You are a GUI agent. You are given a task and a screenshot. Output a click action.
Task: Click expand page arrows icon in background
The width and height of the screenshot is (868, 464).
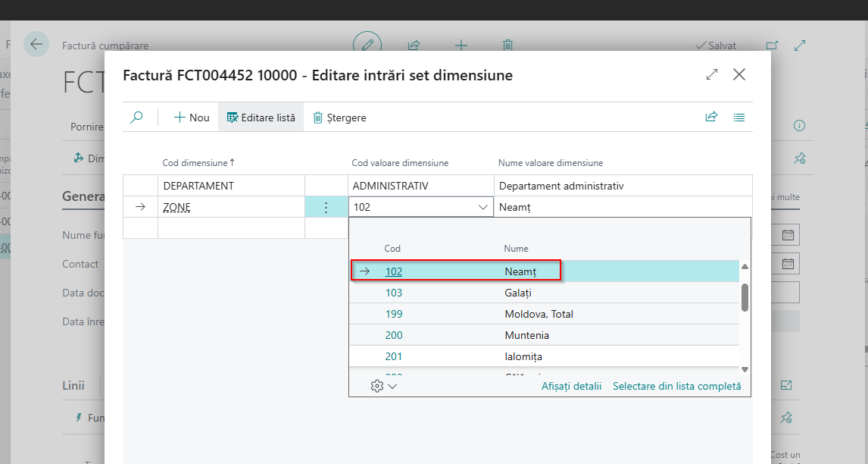pos(799,45)
